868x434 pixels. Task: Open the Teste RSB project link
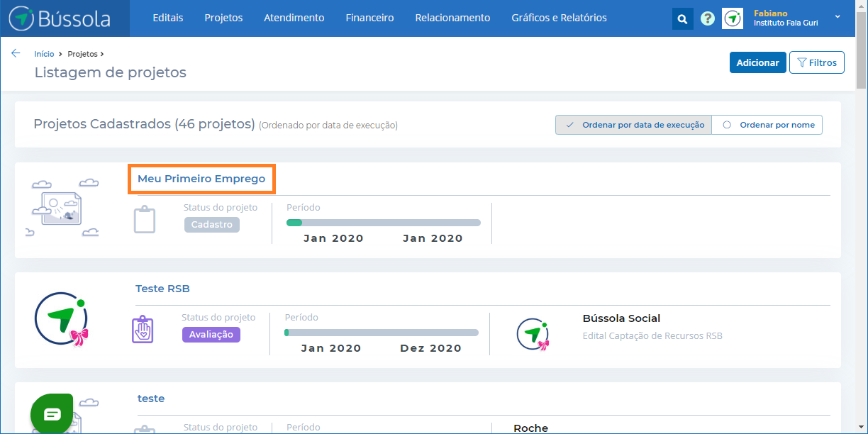pos(162,289)
